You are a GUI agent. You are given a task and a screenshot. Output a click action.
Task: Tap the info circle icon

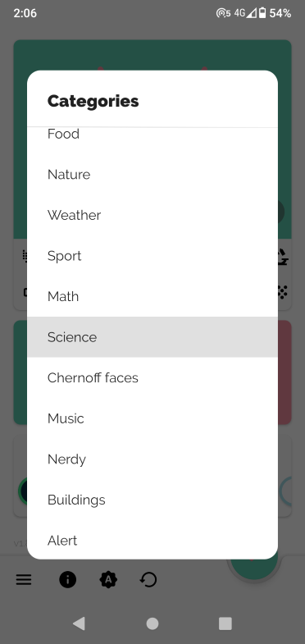(67, 579)
